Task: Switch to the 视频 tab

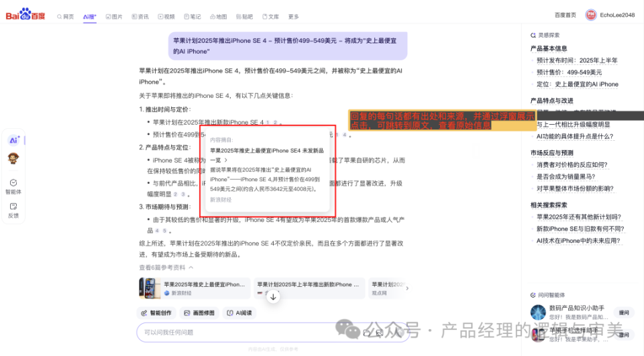Action: coord(166,17)
